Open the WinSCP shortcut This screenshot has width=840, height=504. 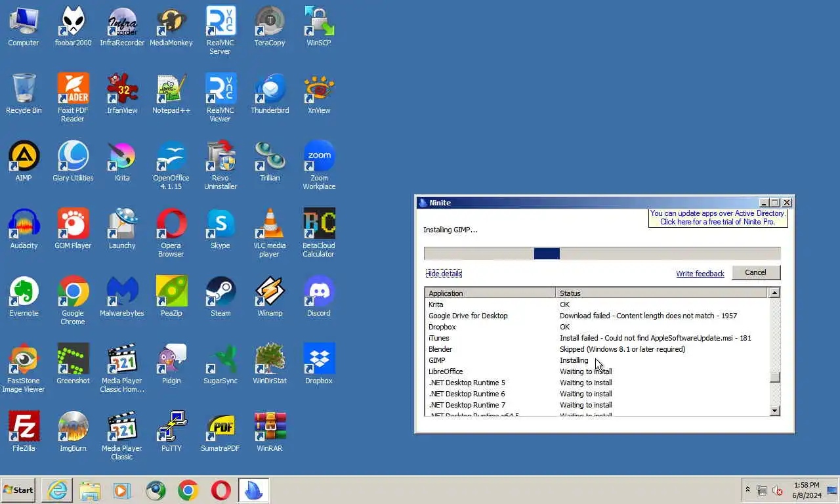tap(319, 27)
